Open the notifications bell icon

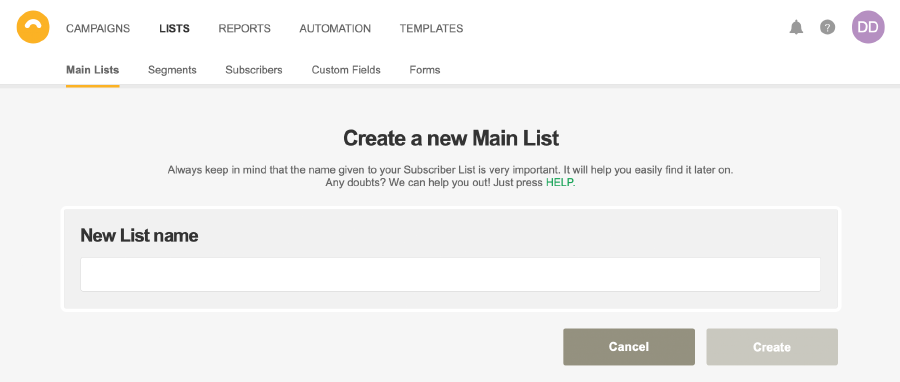[796, 27]
